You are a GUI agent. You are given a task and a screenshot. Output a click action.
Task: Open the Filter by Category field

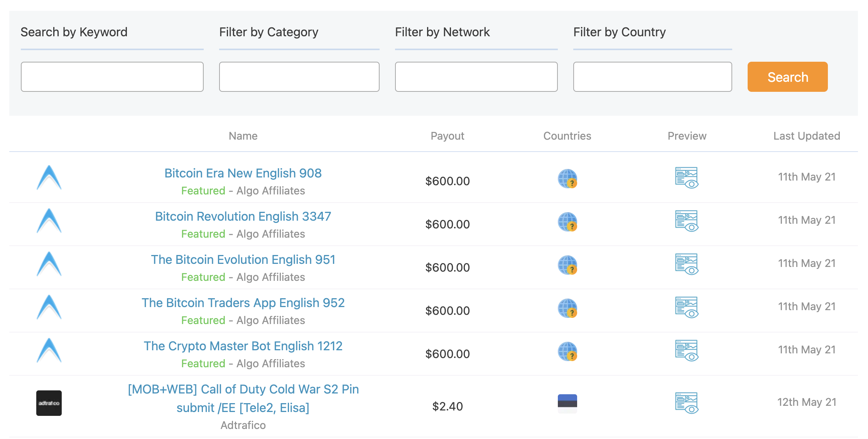tap(299, 77)
